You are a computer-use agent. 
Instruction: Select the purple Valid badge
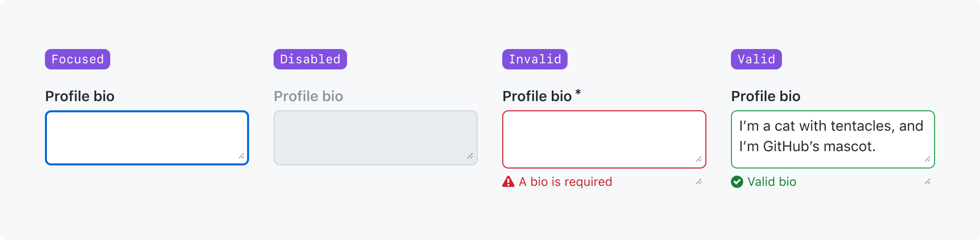(756, 59)
